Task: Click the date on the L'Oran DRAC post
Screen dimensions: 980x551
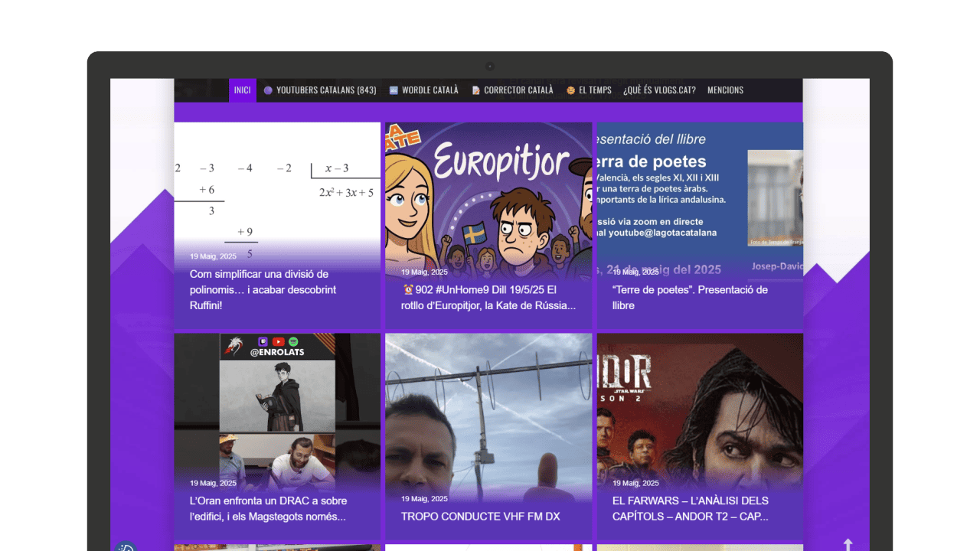Action: click(213, 483)
